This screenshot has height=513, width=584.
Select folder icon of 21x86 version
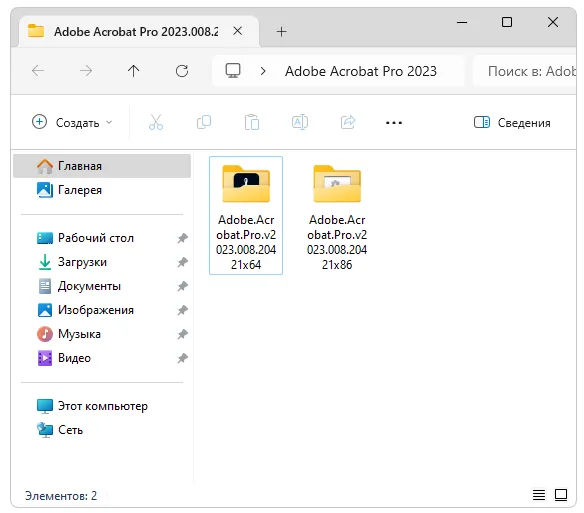(337, 184)
